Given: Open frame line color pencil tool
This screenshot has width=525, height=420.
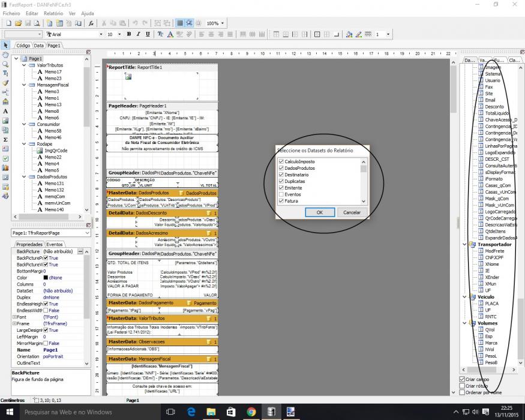Looking at the screenshot, I should (x=359, y=34).
